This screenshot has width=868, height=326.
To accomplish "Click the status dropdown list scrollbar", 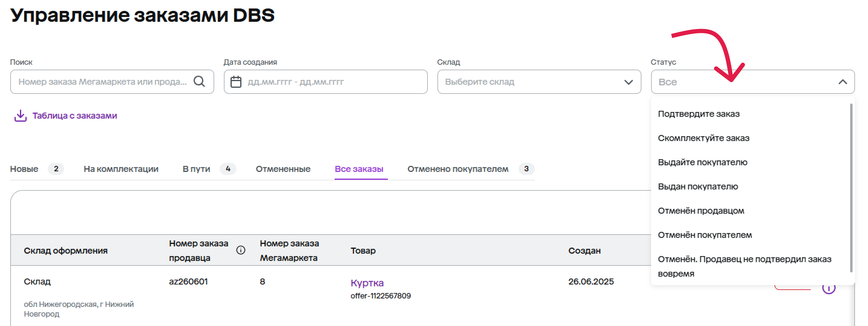I will (x=851, y=188).
